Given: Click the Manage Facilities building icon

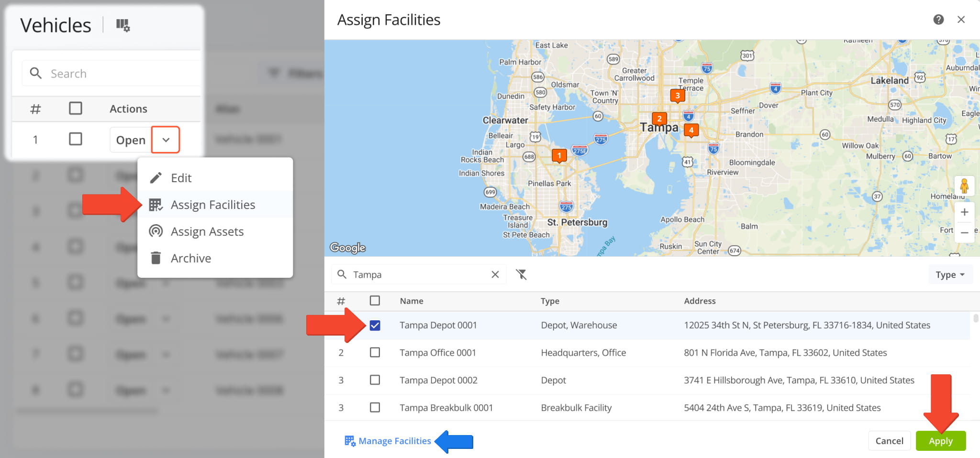Looking at the screenshot, I should click(350, 441).
